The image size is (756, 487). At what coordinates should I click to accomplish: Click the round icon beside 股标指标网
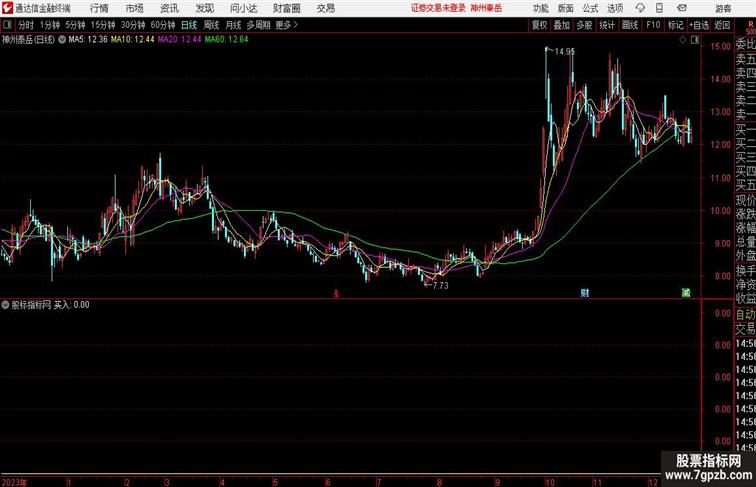pos(5,305)
